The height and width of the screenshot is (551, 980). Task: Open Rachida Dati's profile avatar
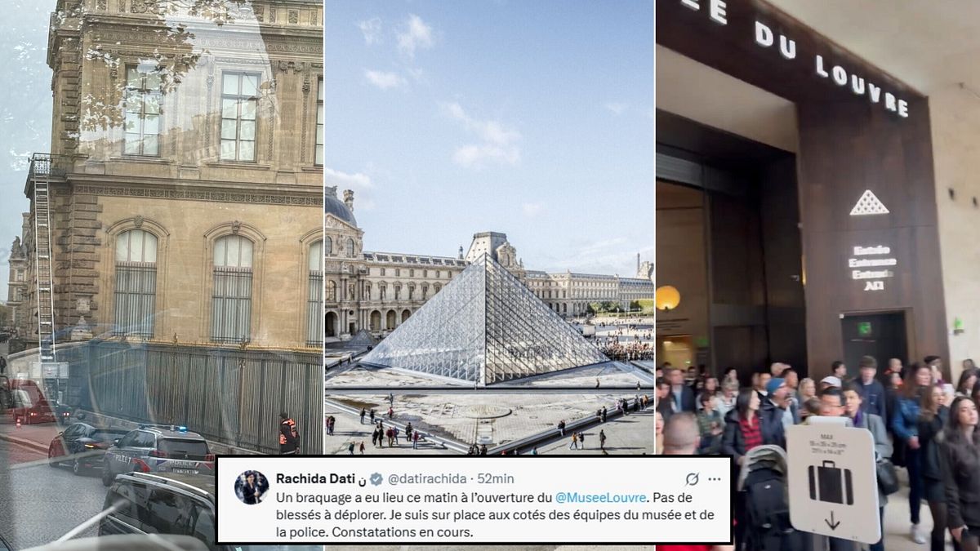pyautogui.click(x=252, y=487)
